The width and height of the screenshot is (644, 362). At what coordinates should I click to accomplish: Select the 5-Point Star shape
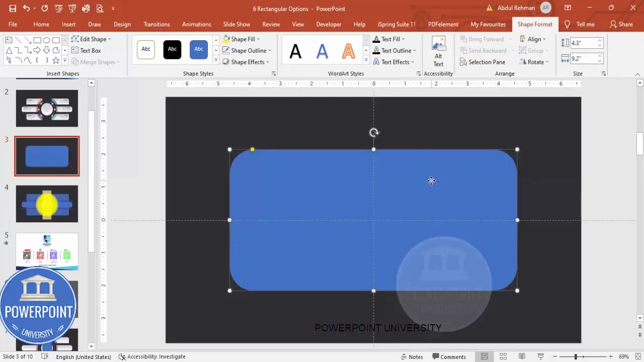pos(56,60)
